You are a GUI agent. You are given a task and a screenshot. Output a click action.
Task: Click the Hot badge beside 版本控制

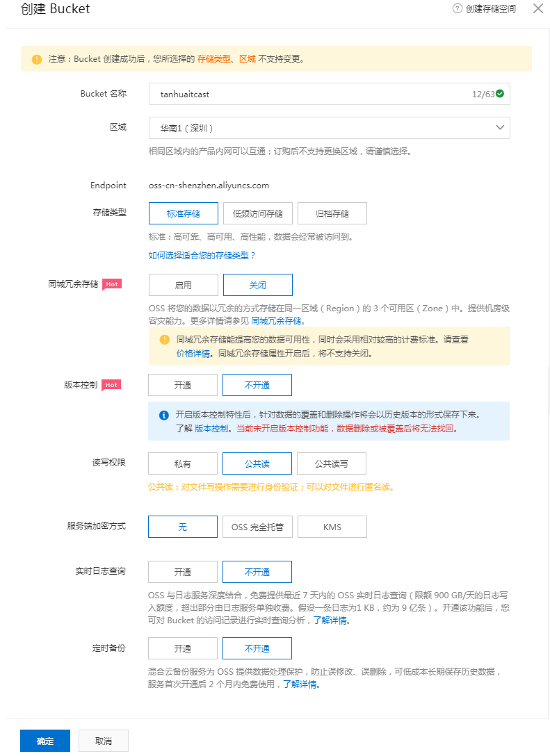tap(111, 385)
